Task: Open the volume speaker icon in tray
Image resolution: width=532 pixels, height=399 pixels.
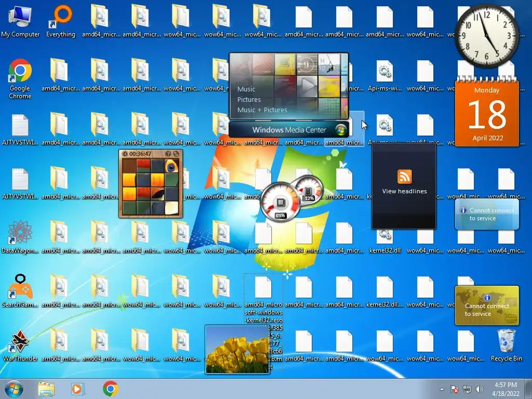Action: [480, 389]
